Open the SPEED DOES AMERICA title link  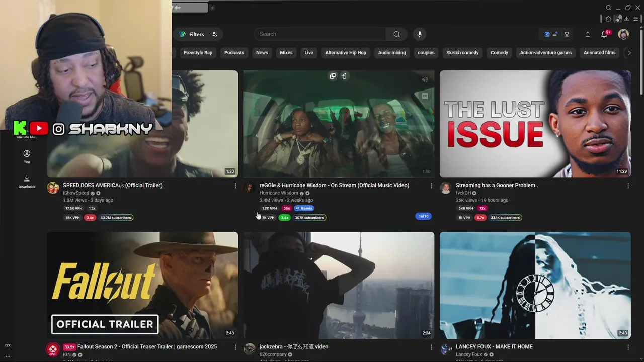(113, 185)
